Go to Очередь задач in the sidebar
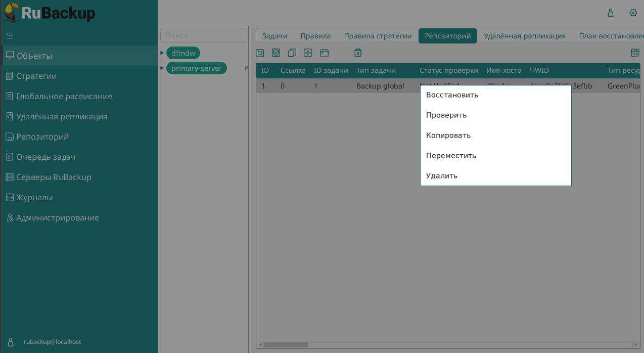 point(45,157)
